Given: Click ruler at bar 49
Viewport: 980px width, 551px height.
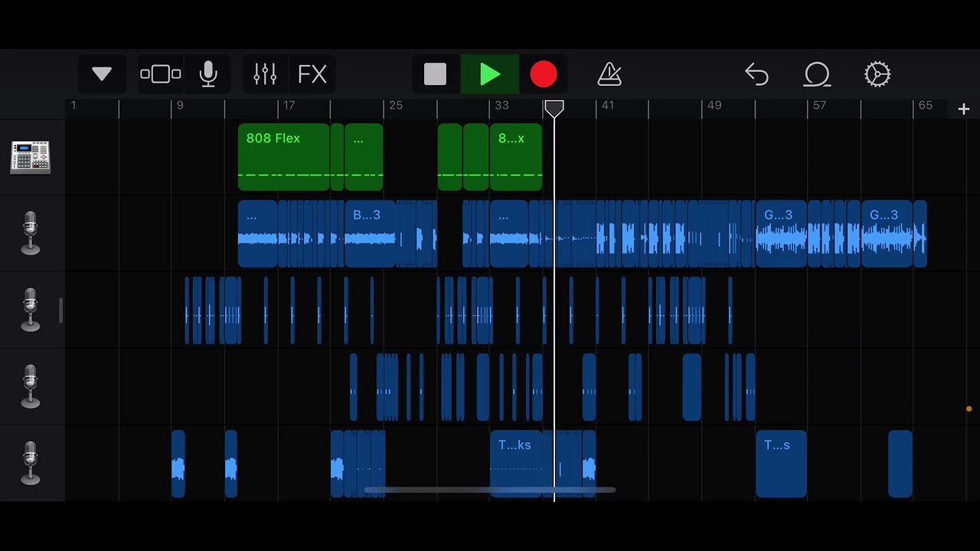Looking at the screenshot, I should coord(714,106).
